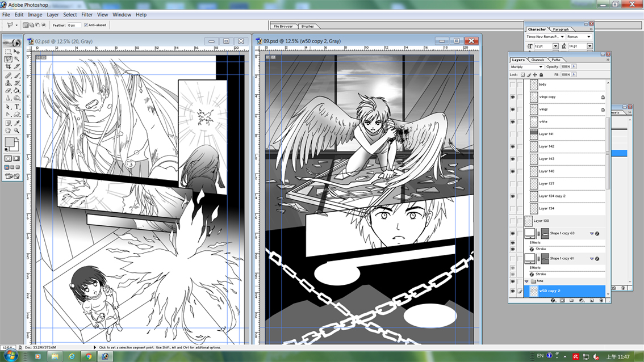Hide the wings copy layer
644x362 pixels.
[x=513, y=97]
